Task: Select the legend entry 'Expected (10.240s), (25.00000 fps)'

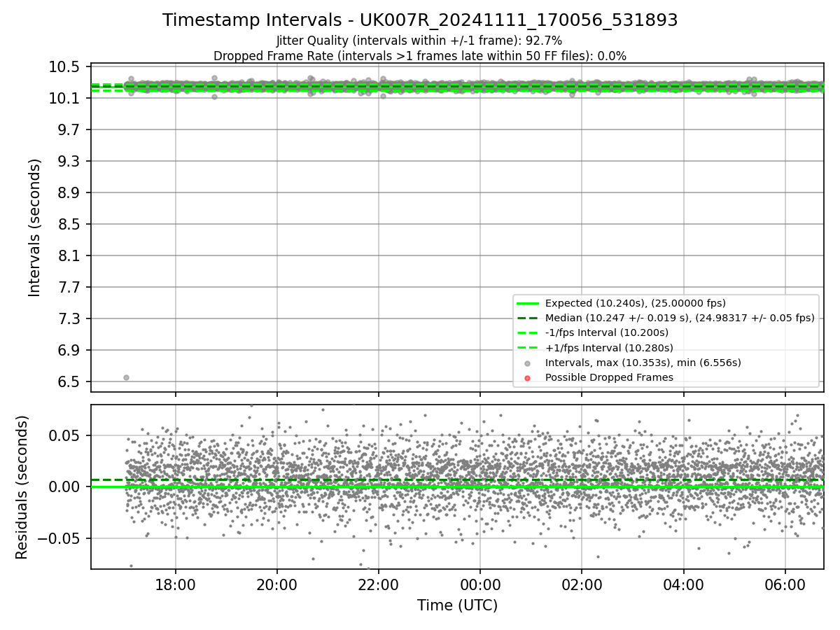Action: click(635, 303)
